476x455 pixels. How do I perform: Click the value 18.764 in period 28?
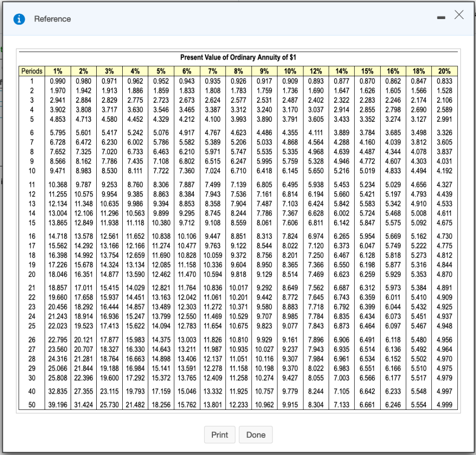(109, 359)
